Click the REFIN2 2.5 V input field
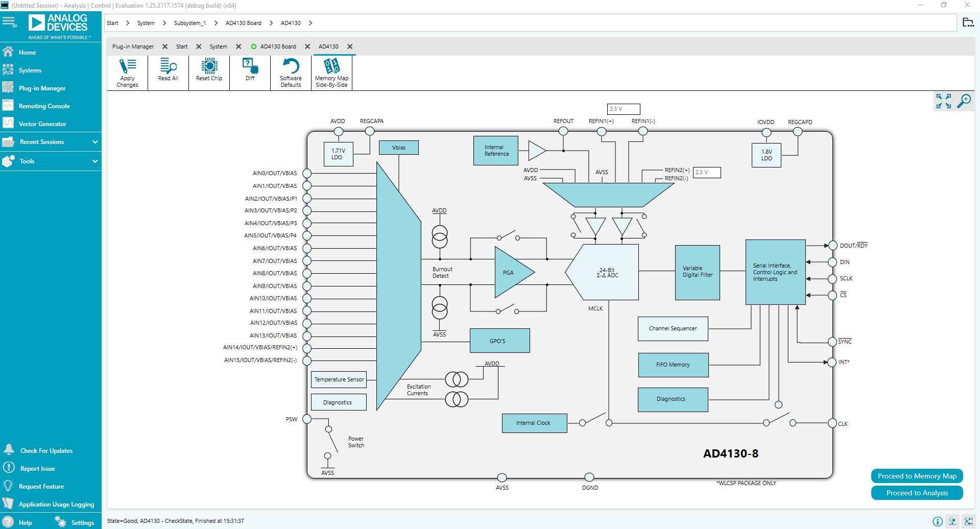 click(x=707, y=172)
